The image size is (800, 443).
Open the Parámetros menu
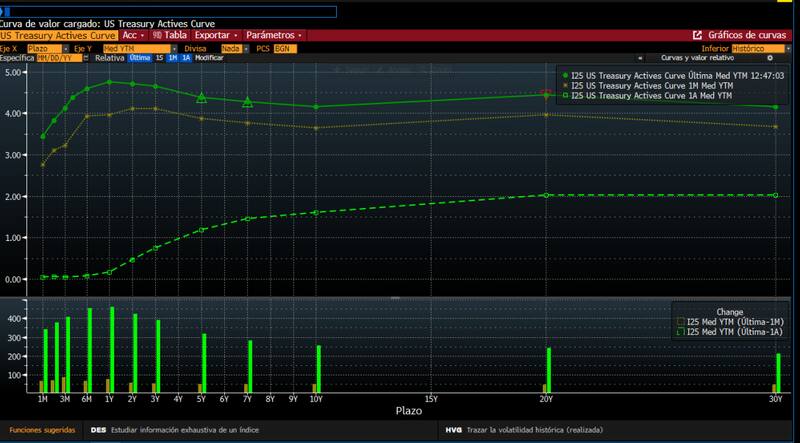pyautogui.click(x=273, y=35)
